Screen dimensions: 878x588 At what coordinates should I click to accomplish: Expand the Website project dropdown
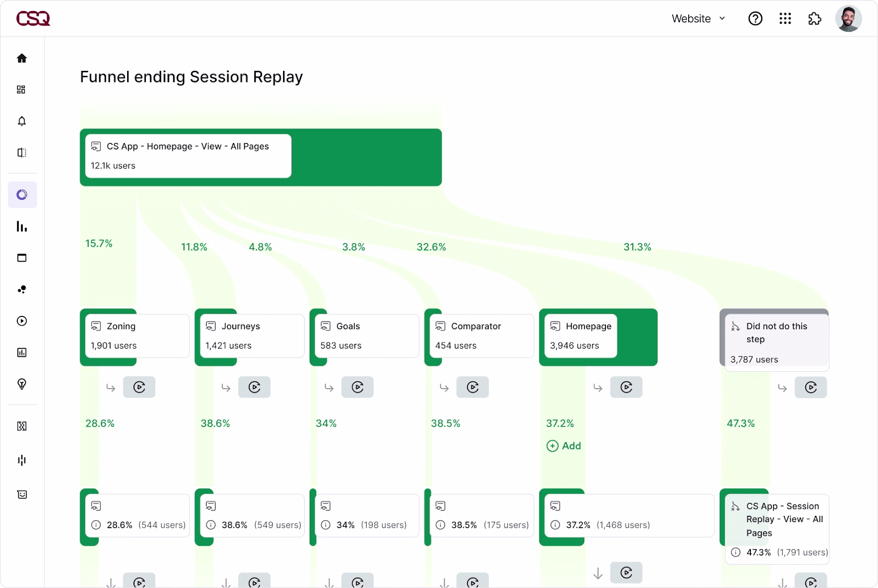coord(698,19)
